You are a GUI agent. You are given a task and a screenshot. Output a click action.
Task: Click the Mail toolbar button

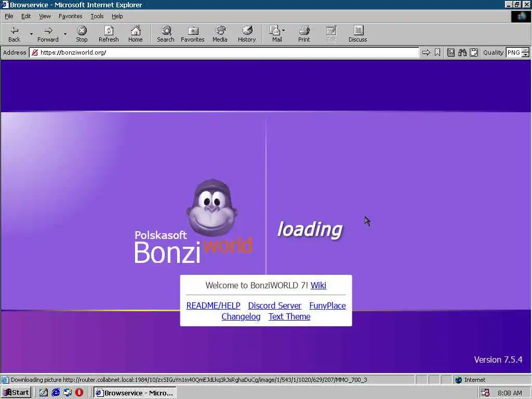tap(277, 34)
